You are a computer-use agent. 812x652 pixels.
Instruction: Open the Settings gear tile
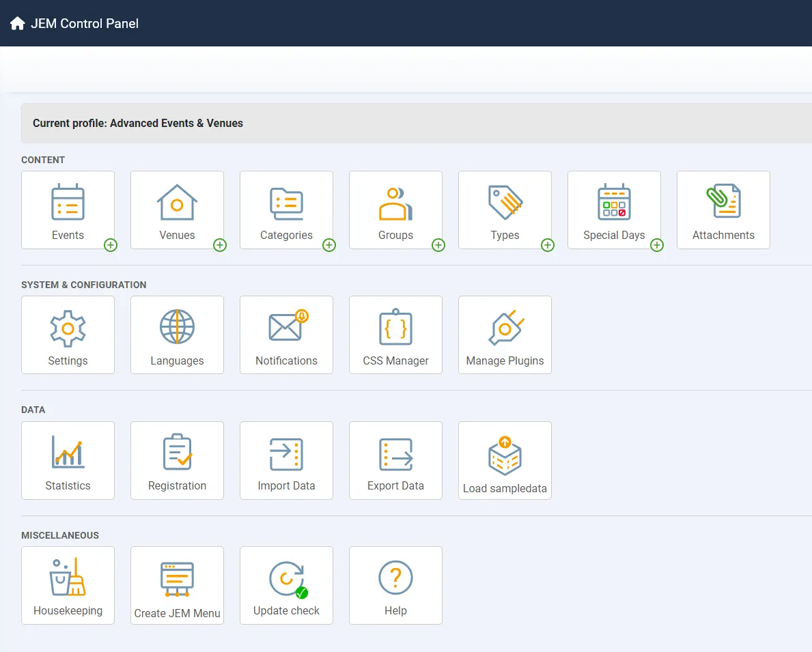coord(68,335)
